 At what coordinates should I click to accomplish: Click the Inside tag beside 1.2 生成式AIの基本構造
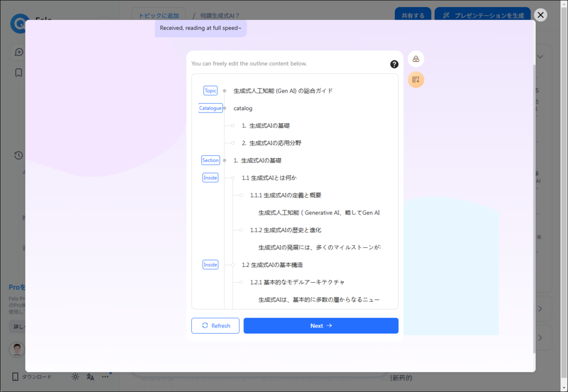click(210, 264)
